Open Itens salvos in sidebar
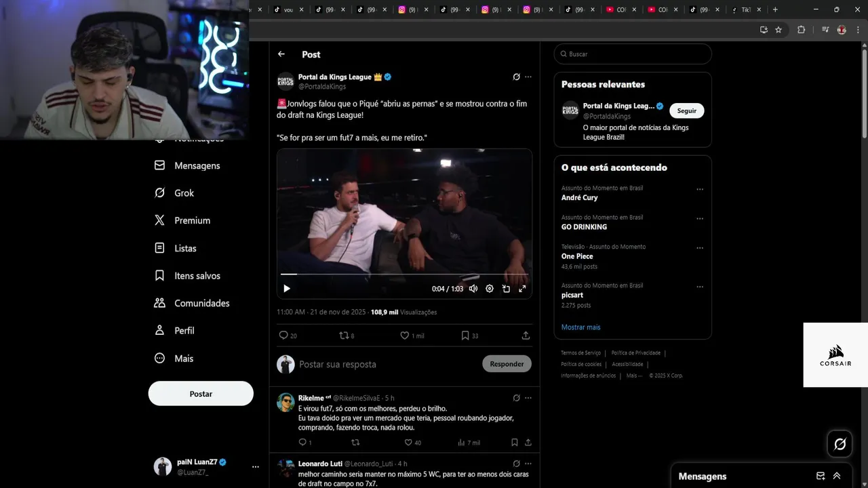Screen dimensions: 868x488 [x=187, y=276]
